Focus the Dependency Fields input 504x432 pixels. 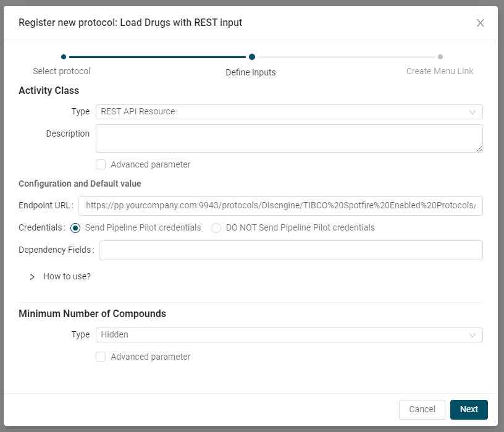point(291,250)
